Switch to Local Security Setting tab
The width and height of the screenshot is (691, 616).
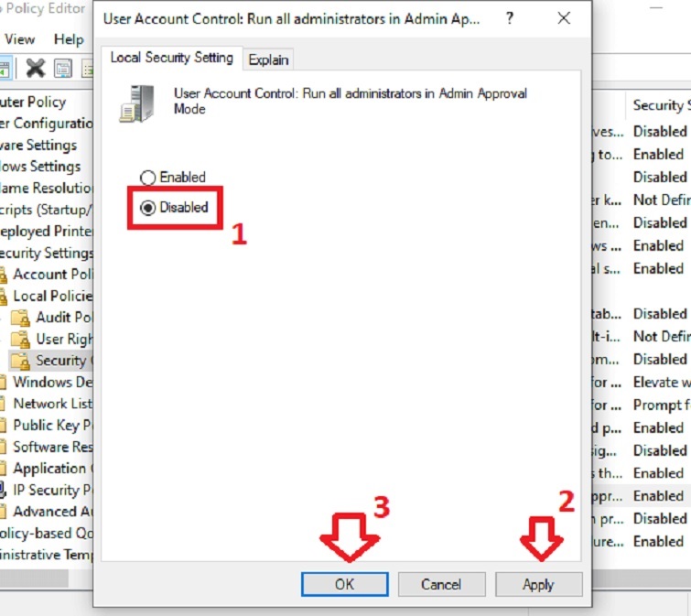click(171, 58)
